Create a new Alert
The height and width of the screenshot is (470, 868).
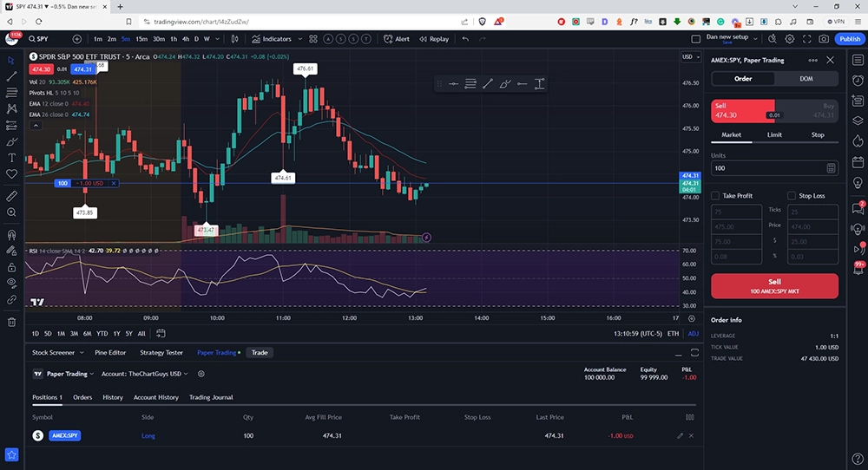click(397, 39)
